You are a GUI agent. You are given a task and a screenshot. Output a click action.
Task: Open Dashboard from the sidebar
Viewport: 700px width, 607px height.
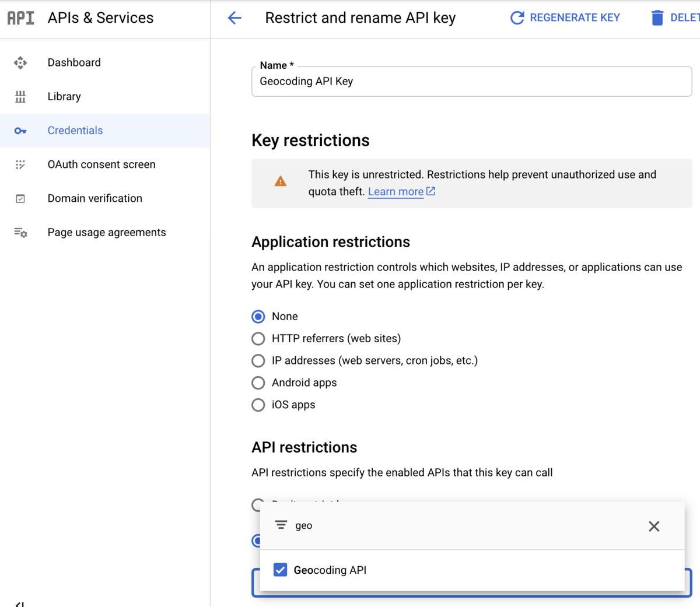click(74, 62)
